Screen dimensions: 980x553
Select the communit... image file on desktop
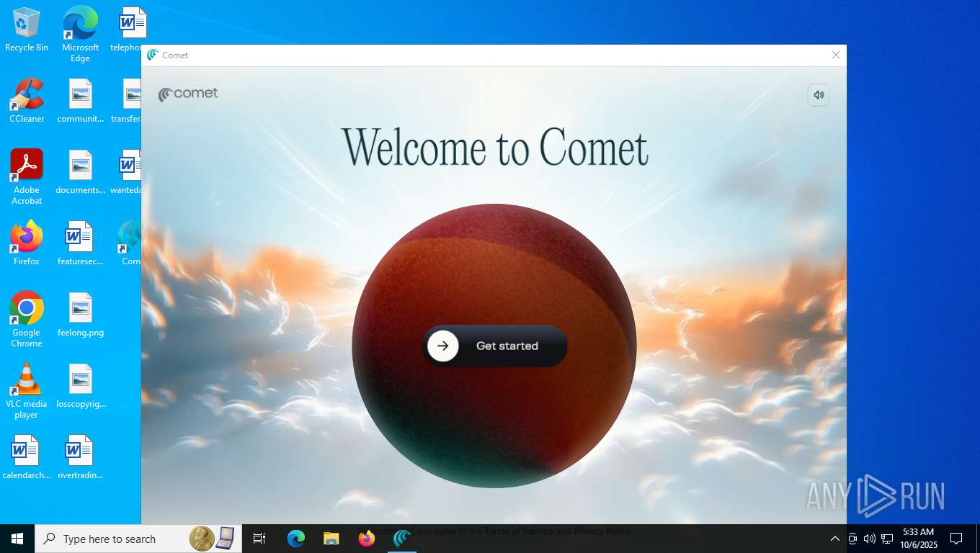click(x=81, y=101)
